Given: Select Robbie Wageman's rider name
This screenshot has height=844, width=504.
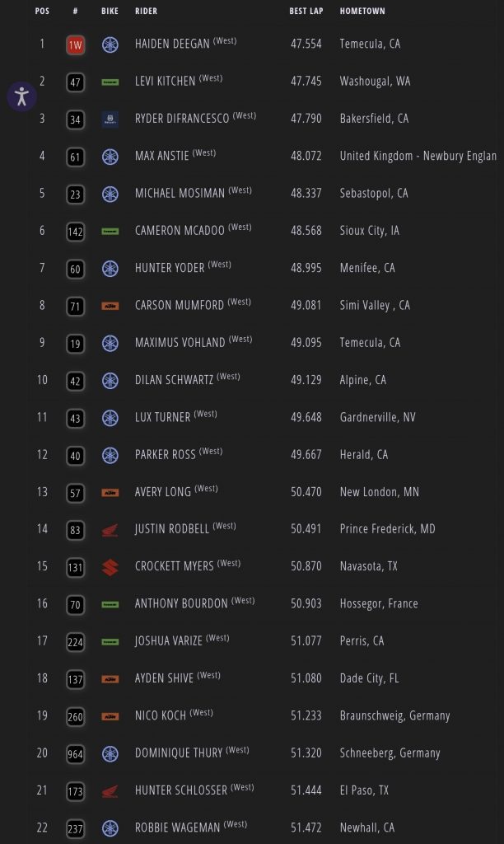Looking at the screenshot, I should click(x=178, y=828).
